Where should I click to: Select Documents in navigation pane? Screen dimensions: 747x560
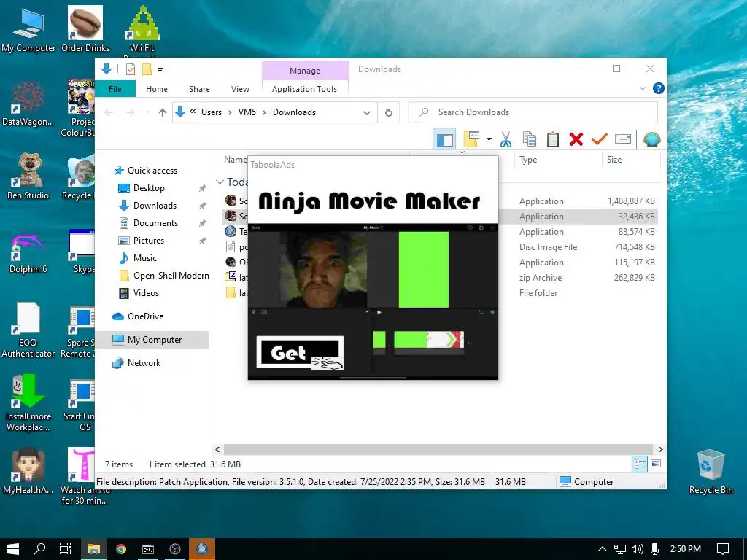coord(155,223)
